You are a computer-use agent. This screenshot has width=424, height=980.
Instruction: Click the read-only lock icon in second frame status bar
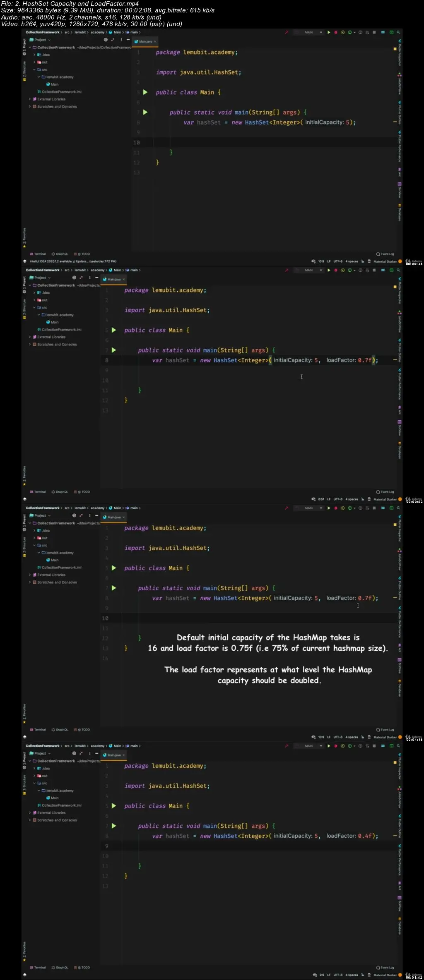pos(362,499)
